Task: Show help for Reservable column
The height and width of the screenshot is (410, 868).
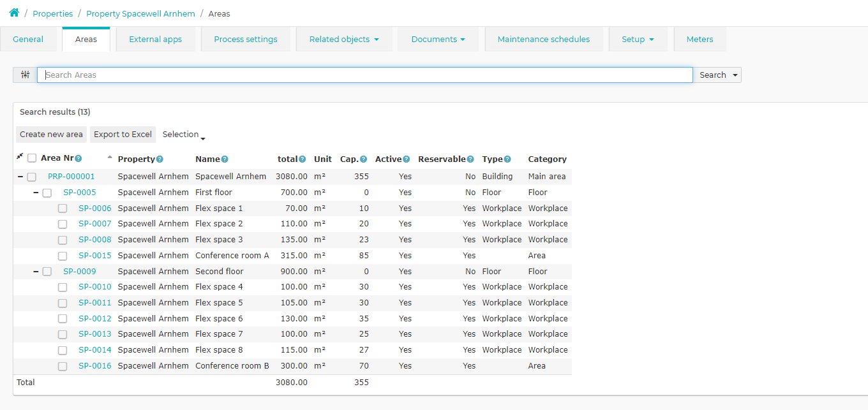Action: click(470, 159)
